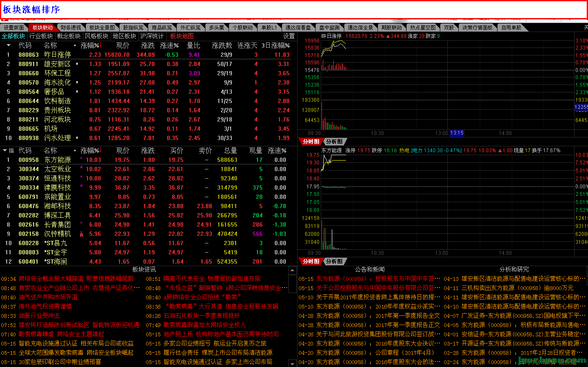588x367 pixels.
Task: Open news 油气资产并购市场升温
Action: click(x=48, y=297)
